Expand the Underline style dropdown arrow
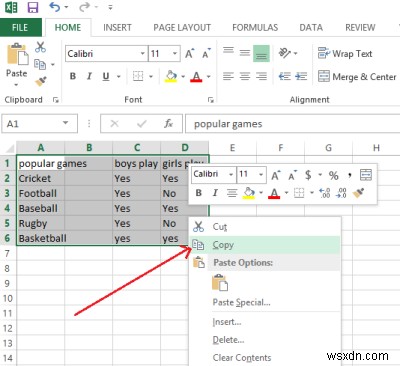Image resolution: width=400 pixels, height=366 pixels. [118, 77]
